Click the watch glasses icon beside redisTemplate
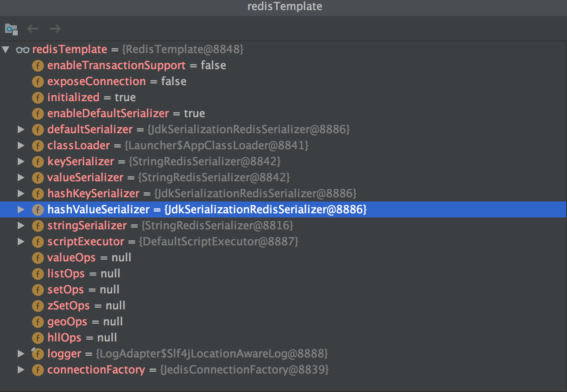The width and height of the screenshot is (567, 392). [x=23, y=50]
